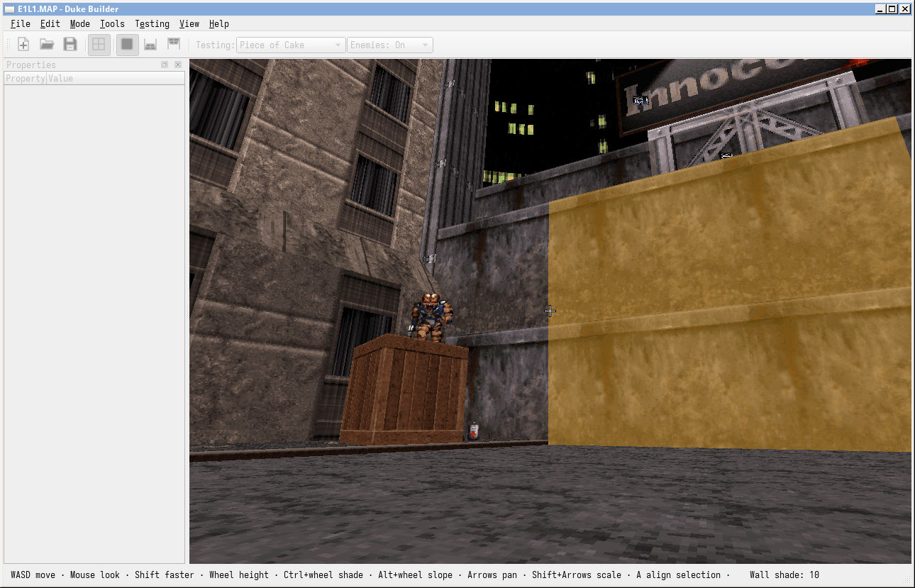Screen dimensions: 915x588
Task: Click the 'A align selection' status hint
Action: [x=678, y=575]
